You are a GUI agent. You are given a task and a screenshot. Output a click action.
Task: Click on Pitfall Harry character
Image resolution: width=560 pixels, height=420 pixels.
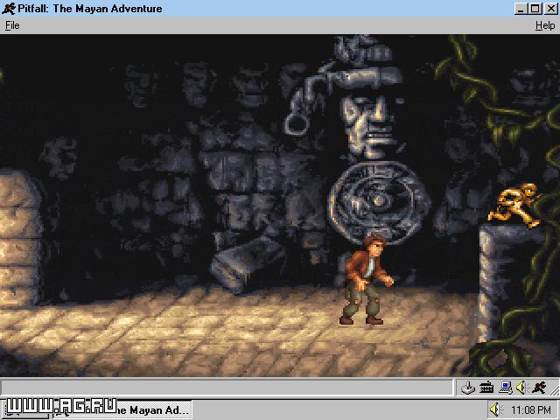(366, 279)
